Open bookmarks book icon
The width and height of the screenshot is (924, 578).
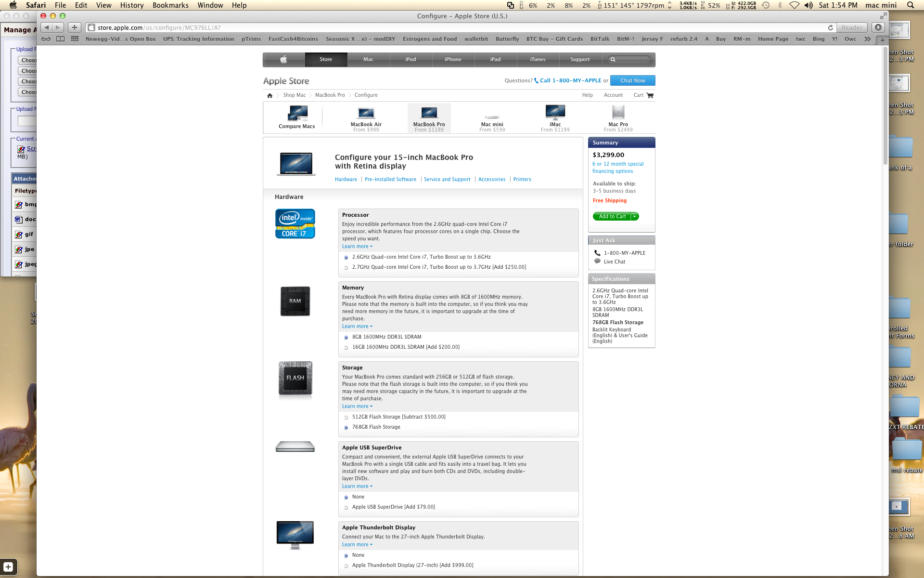coord(60,39)
